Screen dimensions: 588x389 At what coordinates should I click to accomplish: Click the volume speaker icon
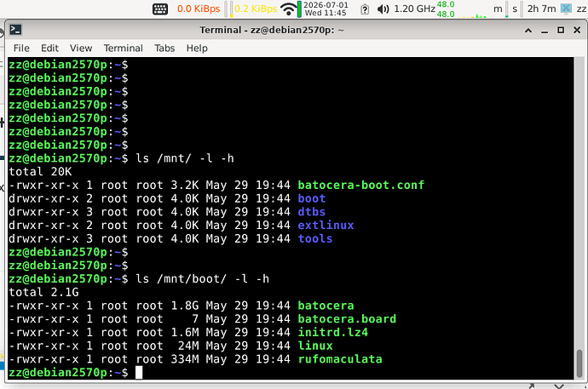click(x=383, y=9)
